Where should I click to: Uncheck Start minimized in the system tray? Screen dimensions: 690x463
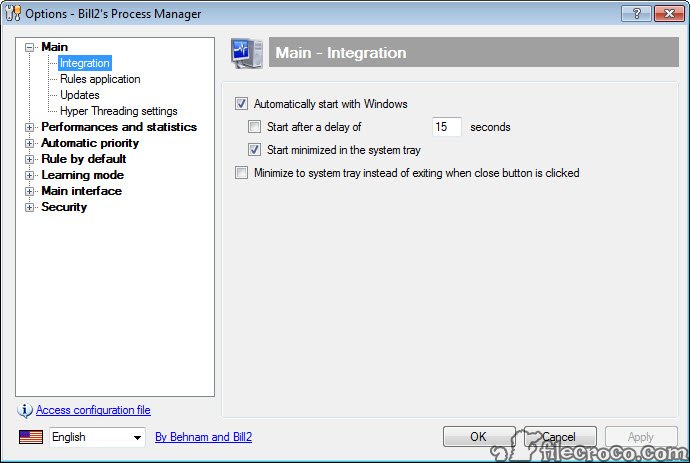tap(254, 150)
